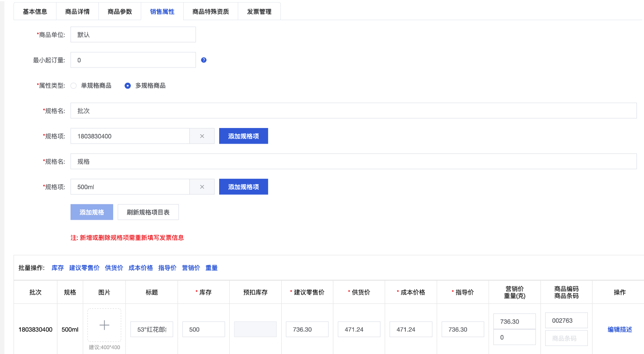
Task: Go to the 发票管理 tab
Action: (x=259, y=11)
